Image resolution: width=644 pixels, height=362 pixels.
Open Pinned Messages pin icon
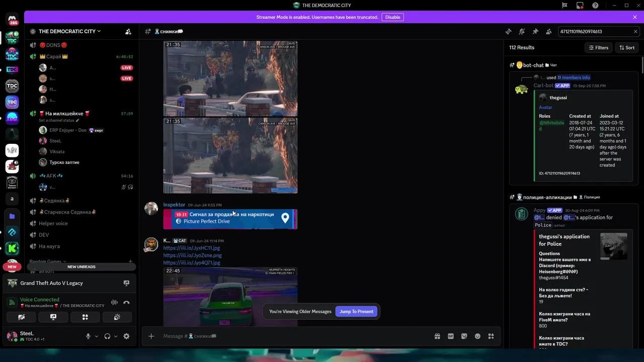click(535, 31)
